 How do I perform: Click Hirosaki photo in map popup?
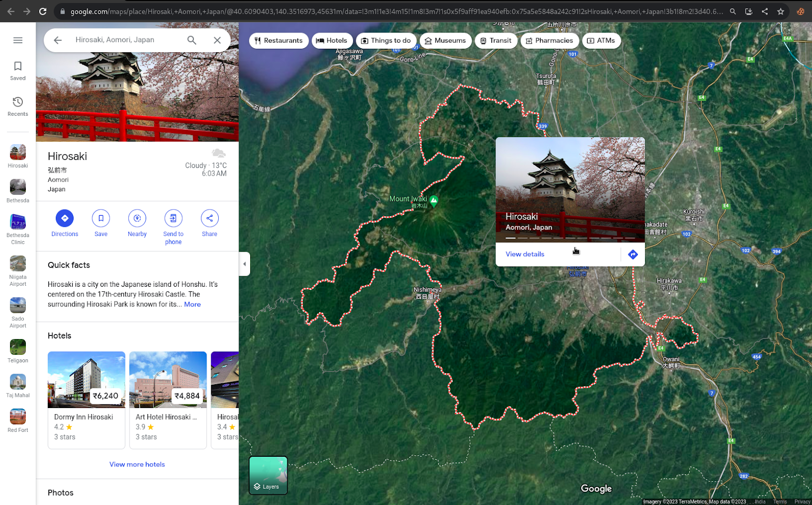pos(570,189)
